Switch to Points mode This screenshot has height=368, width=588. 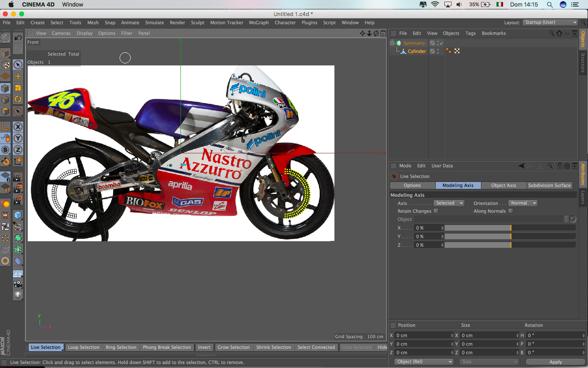click(x=5, y=88)
